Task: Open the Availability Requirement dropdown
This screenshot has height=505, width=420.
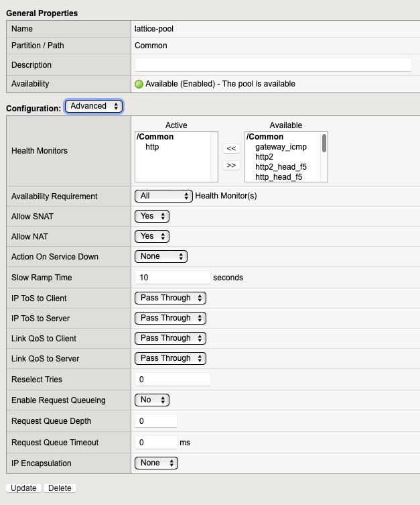Action: (163, 196)
